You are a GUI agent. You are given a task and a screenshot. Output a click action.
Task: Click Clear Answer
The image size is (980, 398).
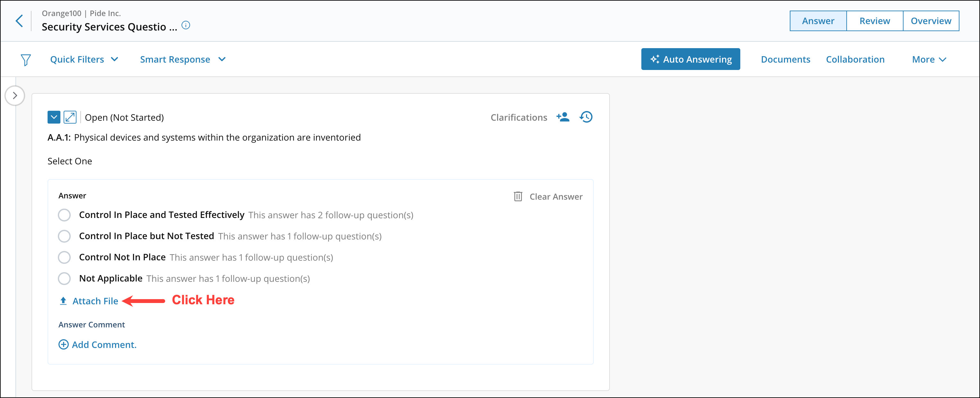pyautogui.click(x=556, y=196)
